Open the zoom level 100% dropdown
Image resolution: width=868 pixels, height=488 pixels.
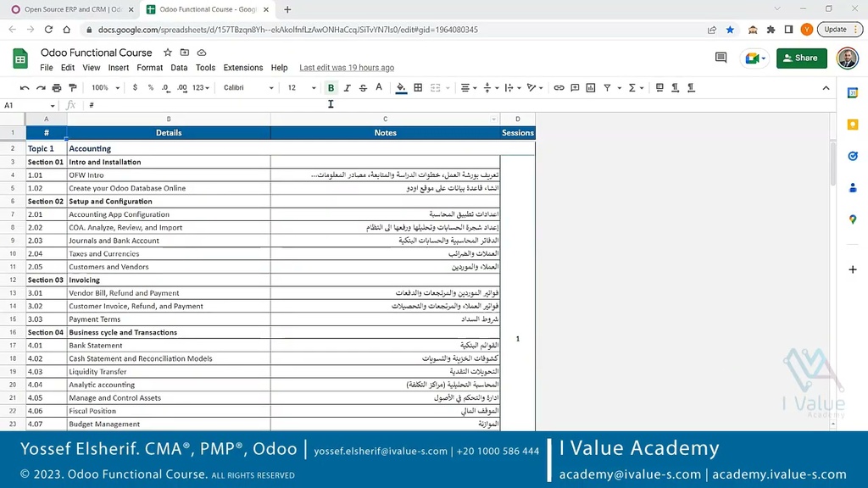pyautogui.click(x=105, y=87)
